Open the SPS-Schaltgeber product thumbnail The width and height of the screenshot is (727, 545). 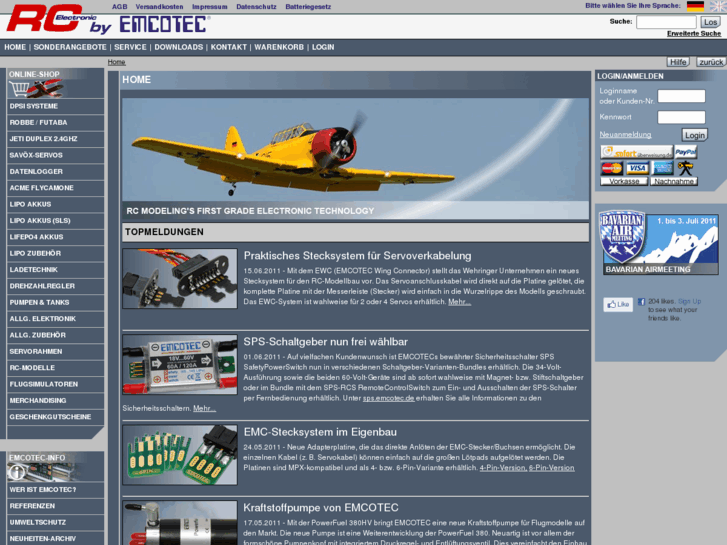click(180, 365)
